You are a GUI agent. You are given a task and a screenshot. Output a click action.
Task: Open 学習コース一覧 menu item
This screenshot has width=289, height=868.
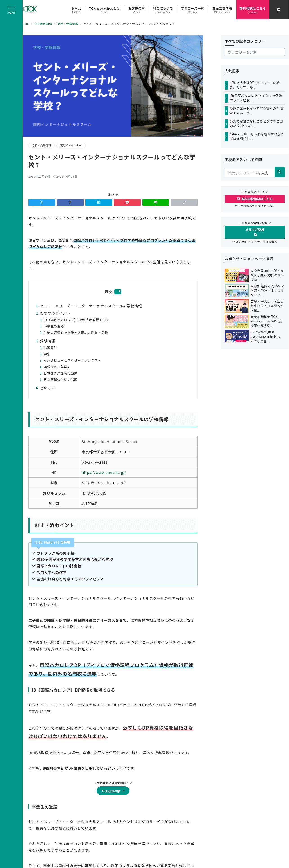point(192,10)
